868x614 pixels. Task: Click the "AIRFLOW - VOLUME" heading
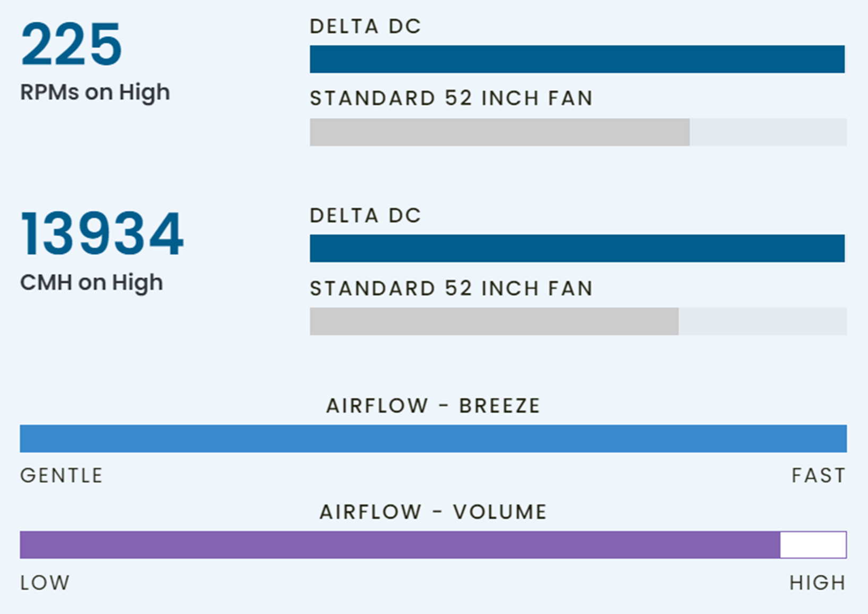[433, 512]
